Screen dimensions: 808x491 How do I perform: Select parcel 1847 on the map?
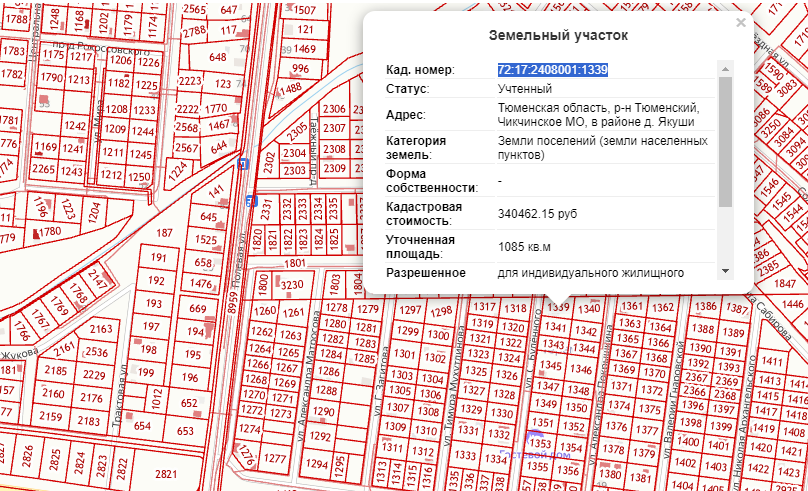[x=785, y=283]
